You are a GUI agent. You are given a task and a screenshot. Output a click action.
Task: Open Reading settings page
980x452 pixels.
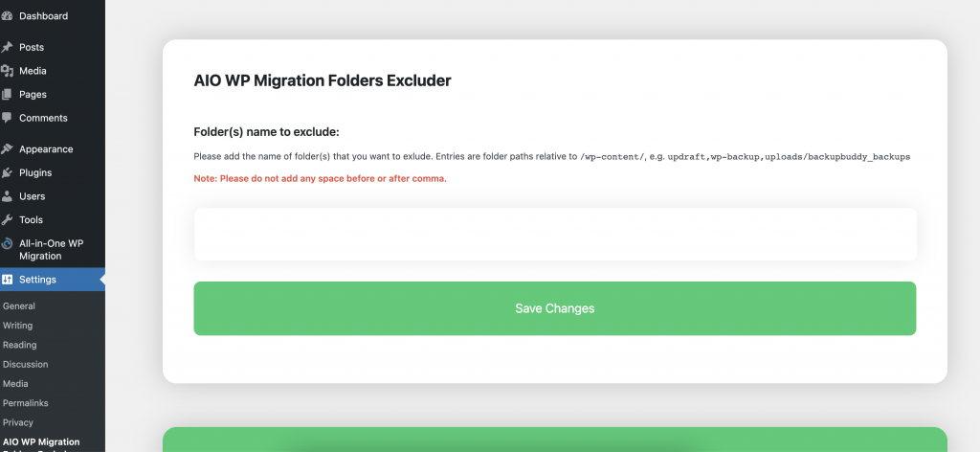[20, 345]
